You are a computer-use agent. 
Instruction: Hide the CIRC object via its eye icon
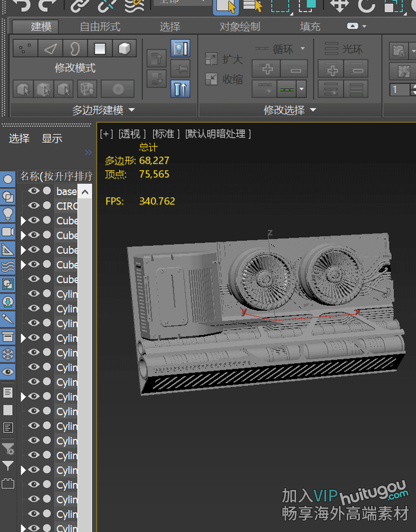34,205
